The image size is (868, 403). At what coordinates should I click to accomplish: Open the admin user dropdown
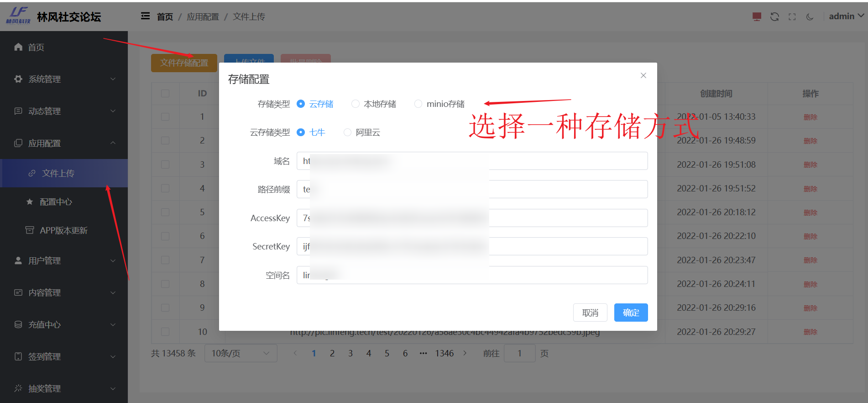847,16
